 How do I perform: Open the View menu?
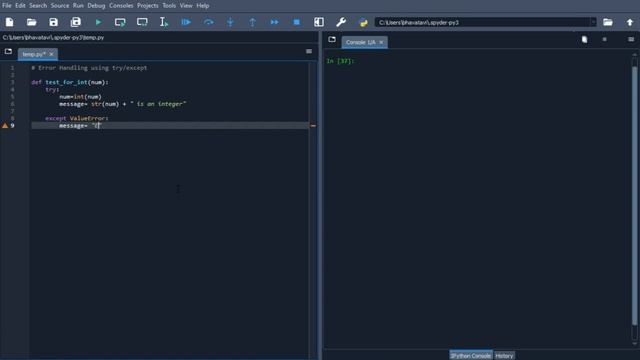click(186, 6)
